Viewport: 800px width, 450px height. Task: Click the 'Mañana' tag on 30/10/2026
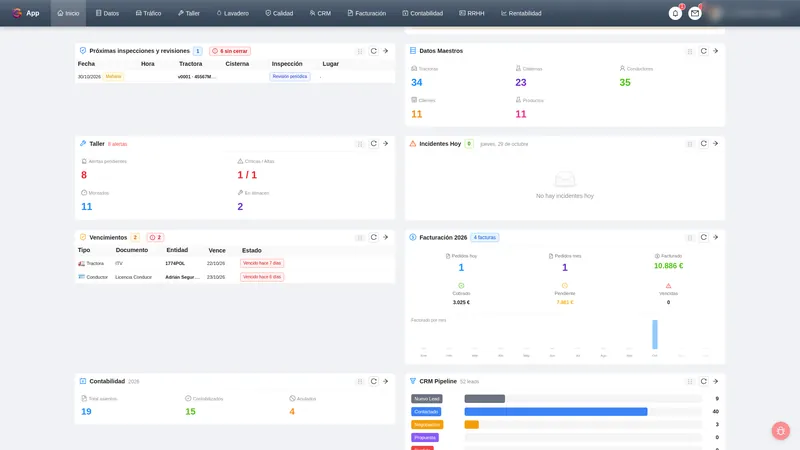pyautogui.click(x=113, y=77)
